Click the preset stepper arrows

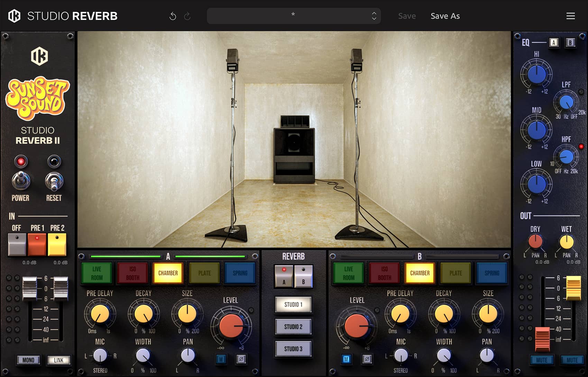tap(374, 16)
